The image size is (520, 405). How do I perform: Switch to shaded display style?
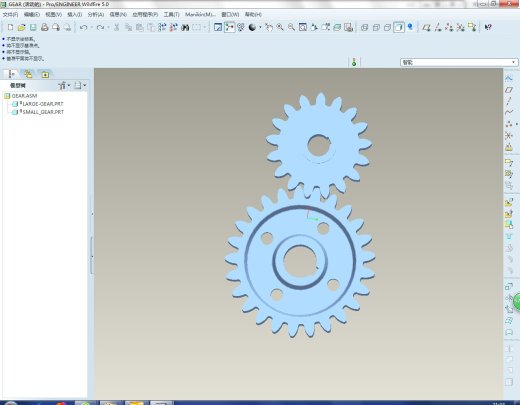pos(399,27)
